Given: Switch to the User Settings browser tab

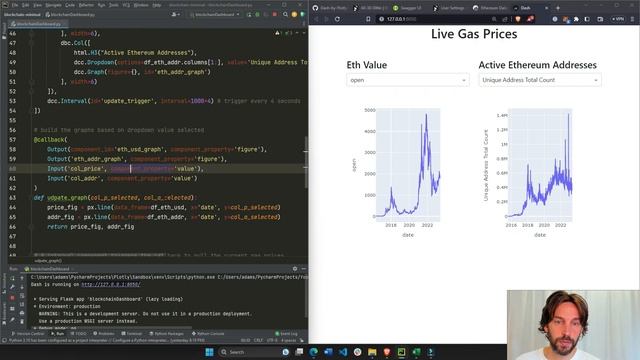Looking at the screenshot, I should [449, 8].
